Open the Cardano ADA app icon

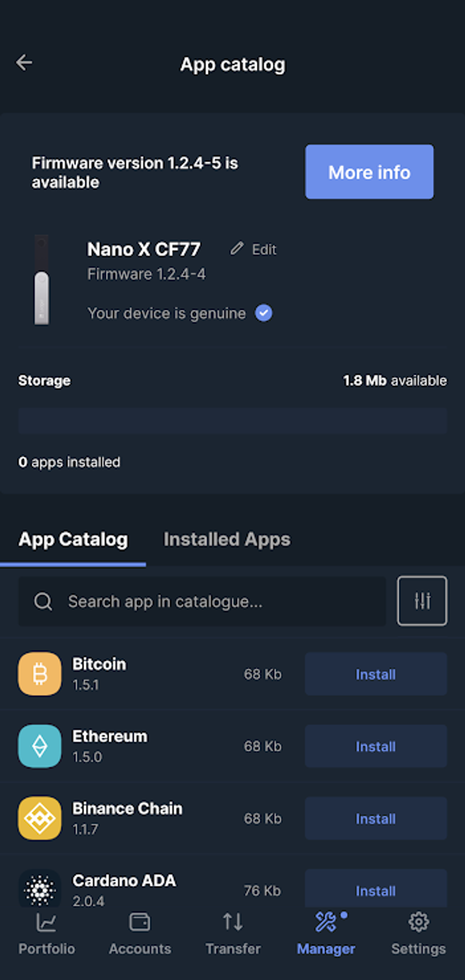click(39, 889)
